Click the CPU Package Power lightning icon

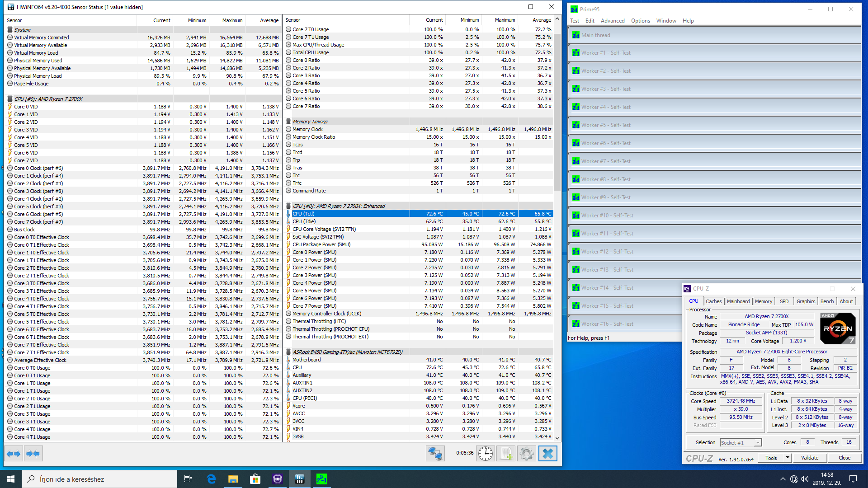[288, 244]
